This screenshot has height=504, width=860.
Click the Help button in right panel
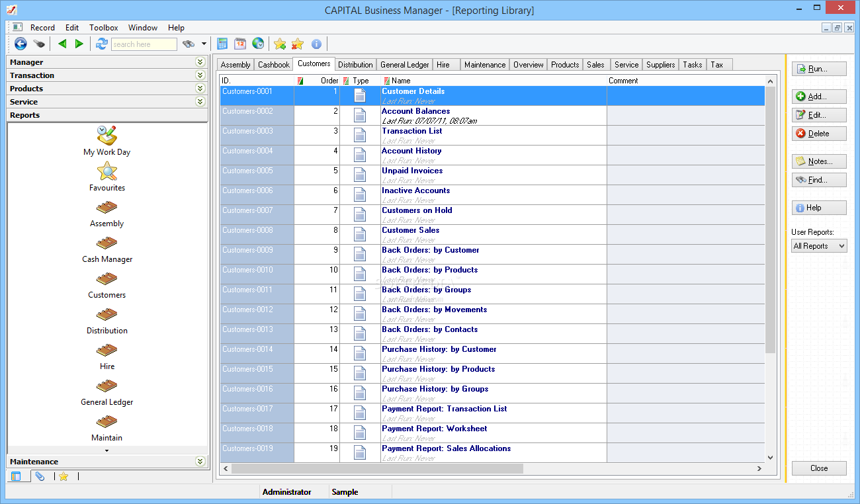[x=819, y=208]
